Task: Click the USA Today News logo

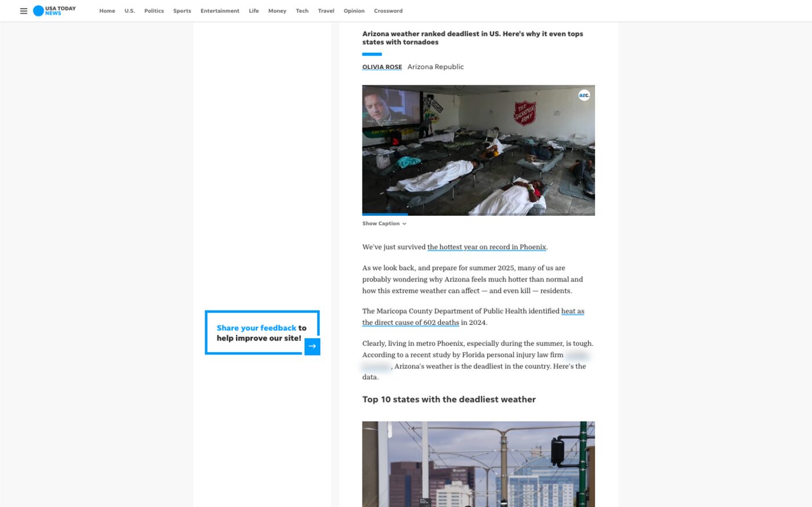Action: pos(55,11)
